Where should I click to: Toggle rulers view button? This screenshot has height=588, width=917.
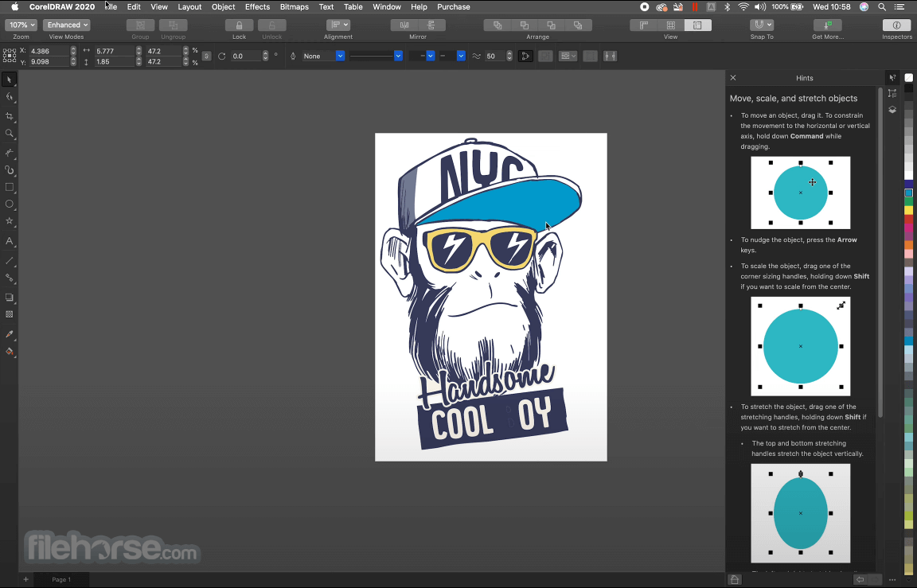tap(643, 25)
